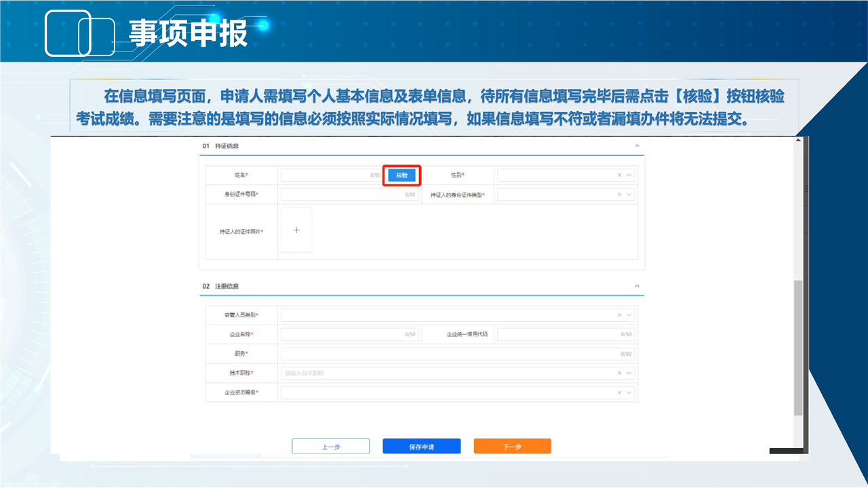Viewport: 868px width, 488px height.
Task: Expand the 持证人的身份证件类型 dropdown
Action: pyautogui.click(x=629, y=195)
